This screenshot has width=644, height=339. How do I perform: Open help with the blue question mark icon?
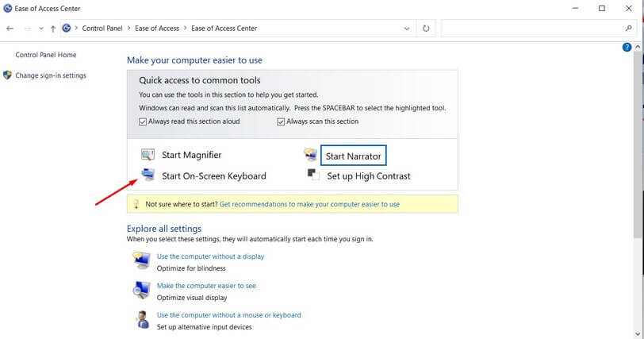[627, 48]
